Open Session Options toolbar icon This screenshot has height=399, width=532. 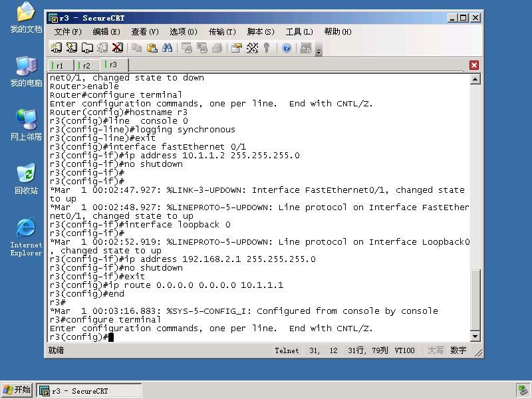coord(237,48)
